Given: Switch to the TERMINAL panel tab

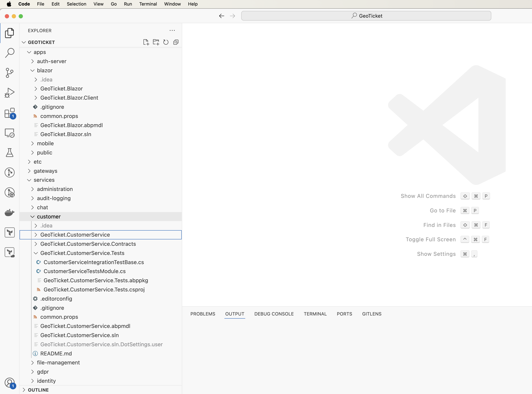Looking at the screenshot, I should click(x=315, y=314).
